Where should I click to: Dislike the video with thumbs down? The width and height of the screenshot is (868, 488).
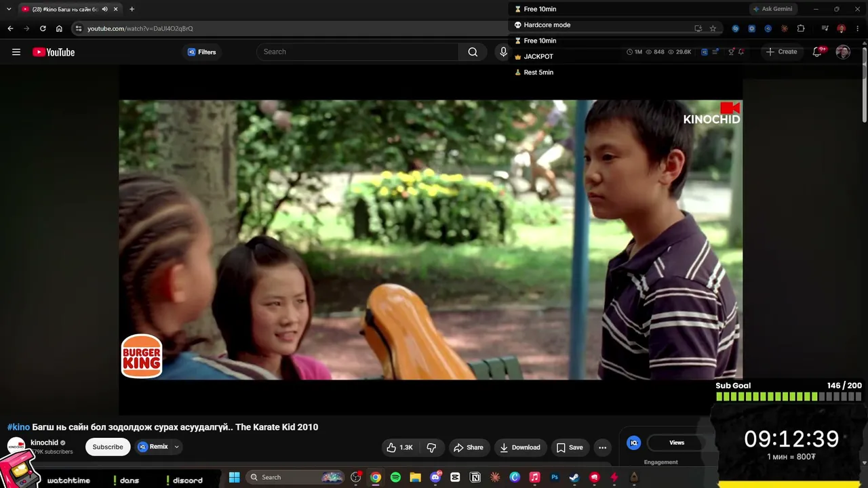[x=431, y=447]
